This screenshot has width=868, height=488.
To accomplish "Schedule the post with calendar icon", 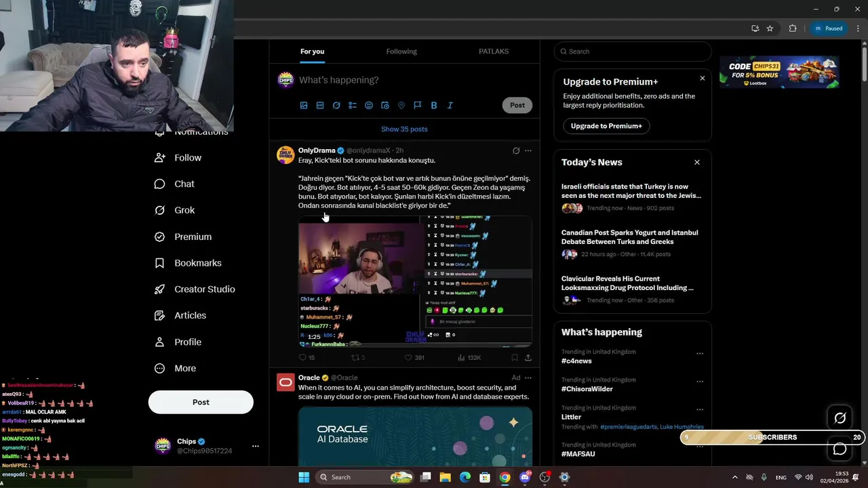I will pos(385,106).
